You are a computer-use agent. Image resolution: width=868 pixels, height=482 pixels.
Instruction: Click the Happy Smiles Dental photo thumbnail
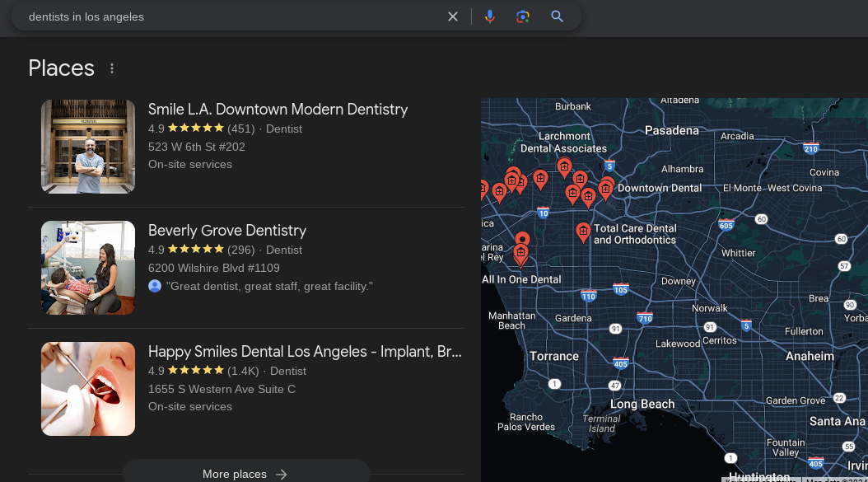88,389
